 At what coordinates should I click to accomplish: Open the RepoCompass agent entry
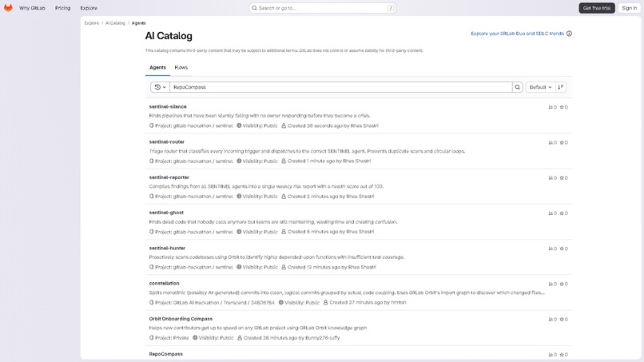pyautogui.click(x=166, y=354)
